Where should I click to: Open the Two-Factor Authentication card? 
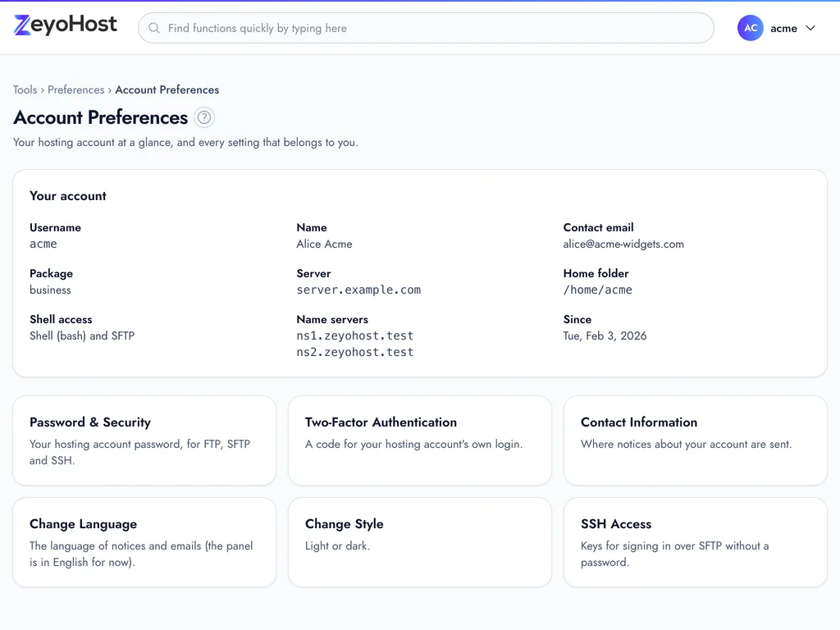pos(420,441)
